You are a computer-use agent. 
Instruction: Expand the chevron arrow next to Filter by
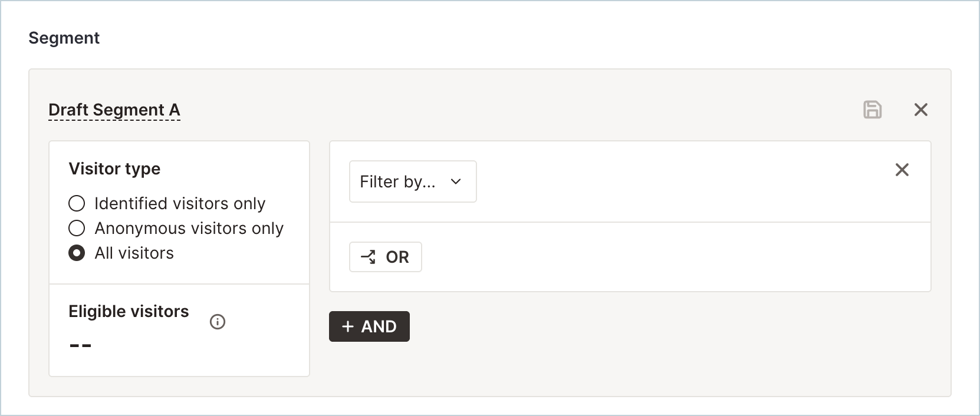pos(455,181)
